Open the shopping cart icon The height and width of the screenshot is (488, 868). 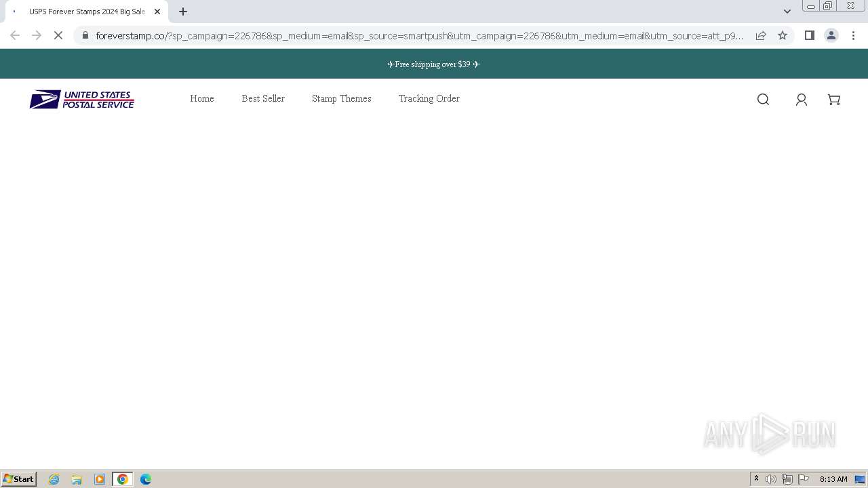(x=834, y=100)
